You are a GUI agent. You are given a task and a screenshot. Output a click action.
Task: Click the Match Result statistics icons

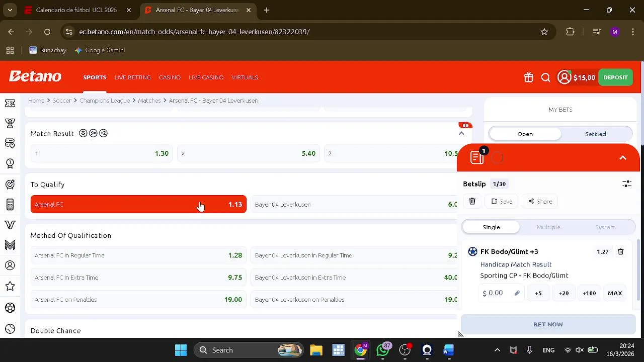point(93,133)
